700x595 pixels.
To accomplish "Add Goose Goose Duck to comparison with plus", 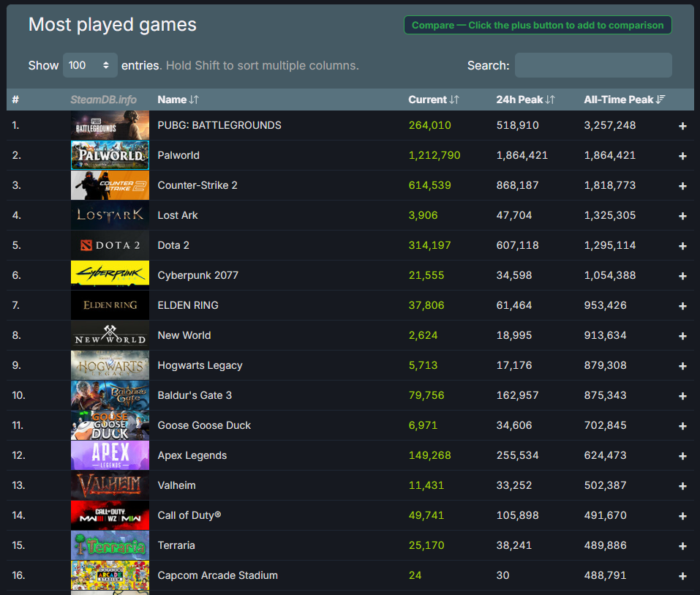I will pos(682,426).
